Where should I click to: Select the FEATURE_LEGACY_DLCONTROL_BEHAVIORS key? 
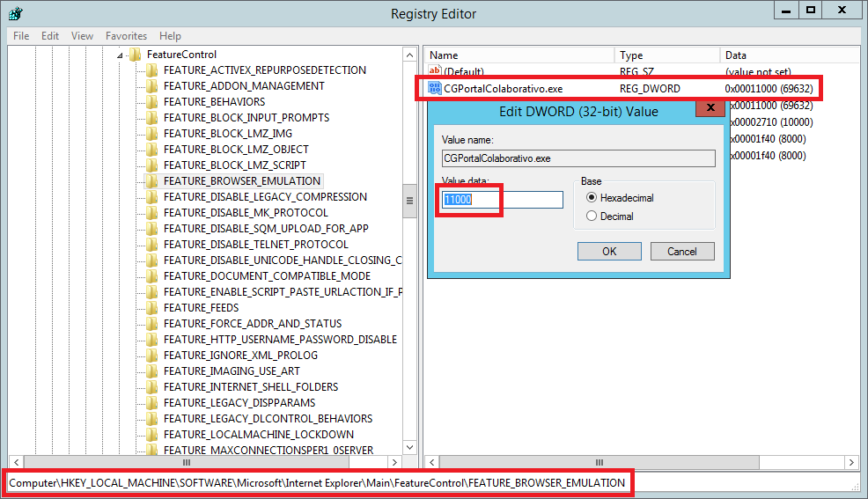[268, 419]
